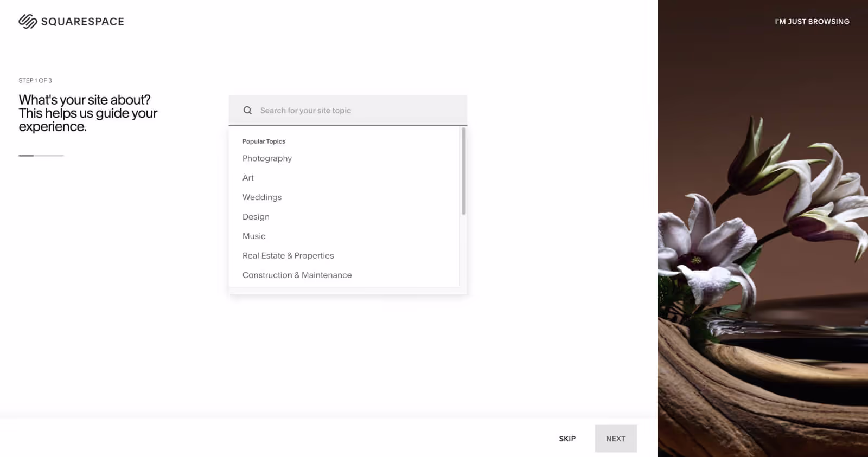Choose Art from popular topics
868x457 pixels.
(x=248, y=178)
